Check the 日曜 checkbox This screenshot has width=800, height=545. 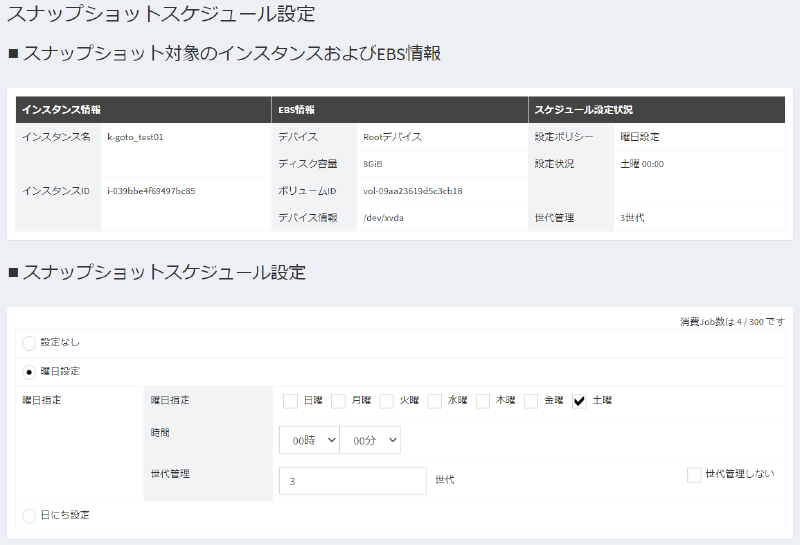tap(291, 401)
